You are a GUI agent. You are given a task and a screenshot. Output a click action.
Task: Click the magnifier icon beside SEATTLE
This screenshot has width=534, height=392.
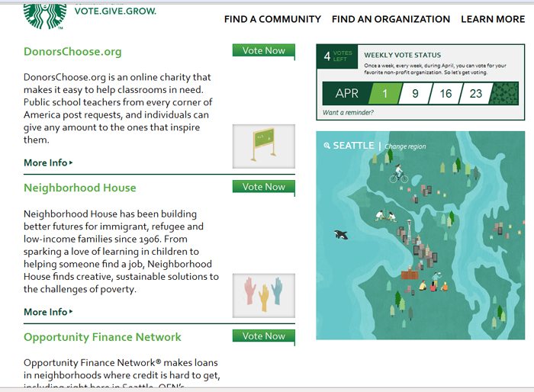click(327, 146)
